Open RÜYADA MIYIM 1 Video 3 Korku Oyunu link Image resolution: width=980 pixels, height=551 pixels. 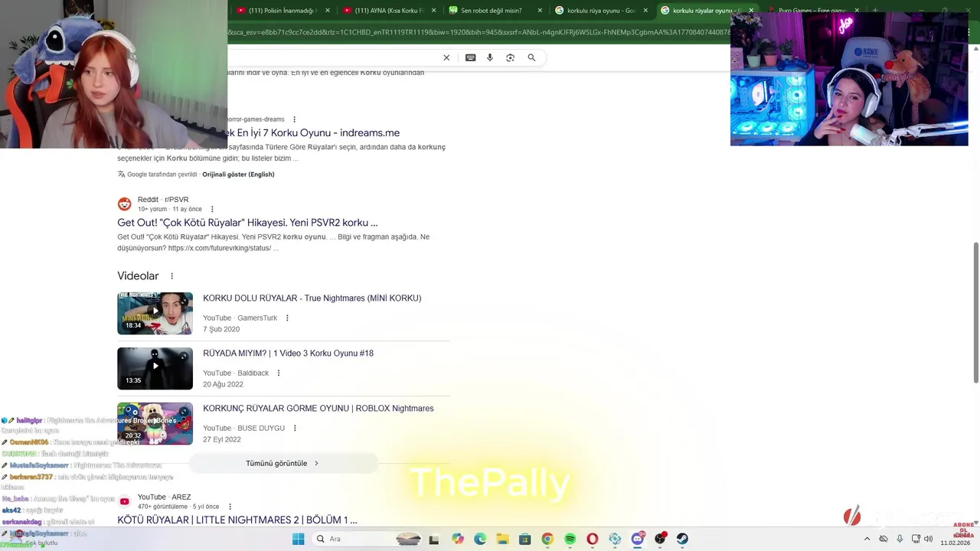tap(288, 354)
